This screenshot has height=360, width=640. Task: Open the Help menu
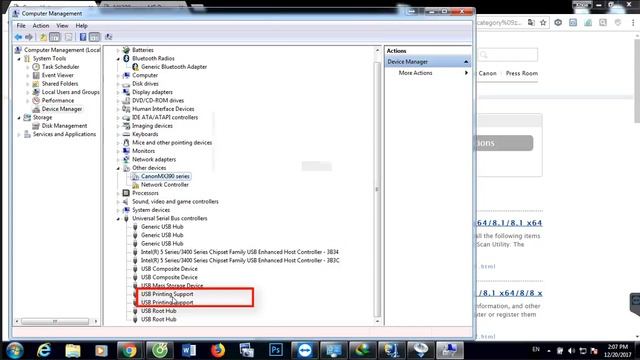[x=82, y=26]
